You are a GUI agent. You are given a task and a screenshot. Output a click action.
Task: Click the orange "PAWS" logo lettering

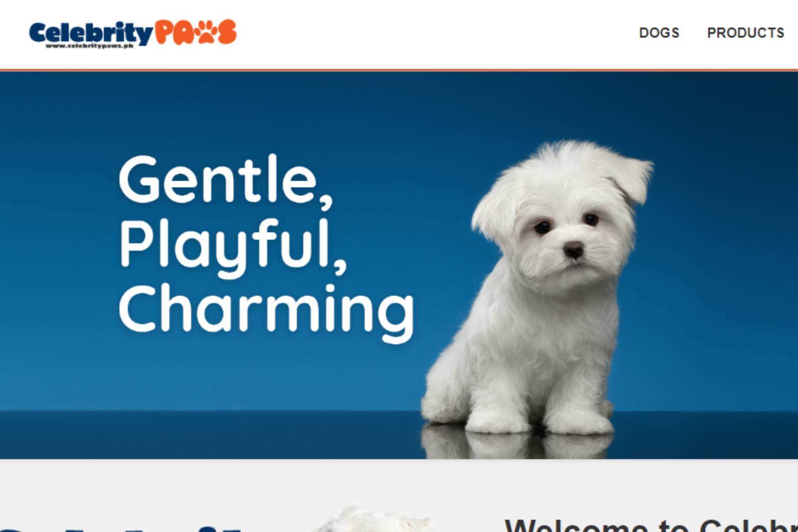click(x=195, y=32)
